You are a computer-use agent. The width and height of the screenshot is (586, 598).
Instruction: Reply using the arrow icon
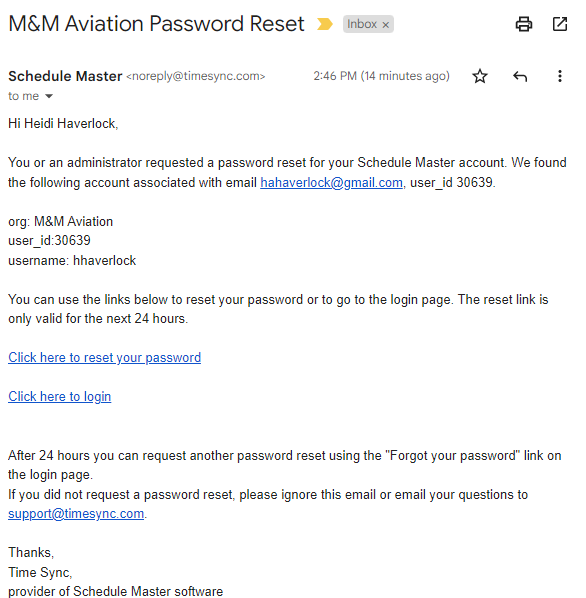click(x=520, y=76)
